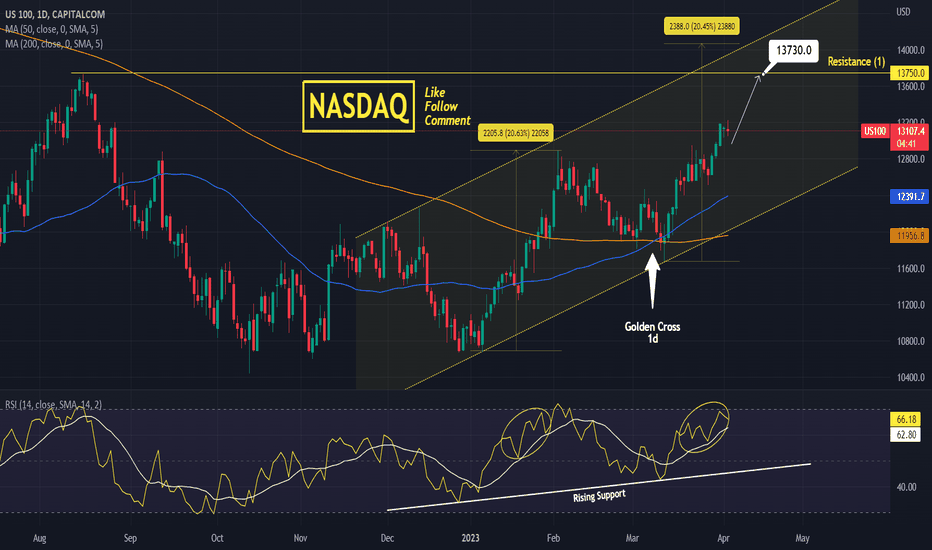Click the Sep label on time axis
The image size is (932, 550).
(x=130, y=538)
